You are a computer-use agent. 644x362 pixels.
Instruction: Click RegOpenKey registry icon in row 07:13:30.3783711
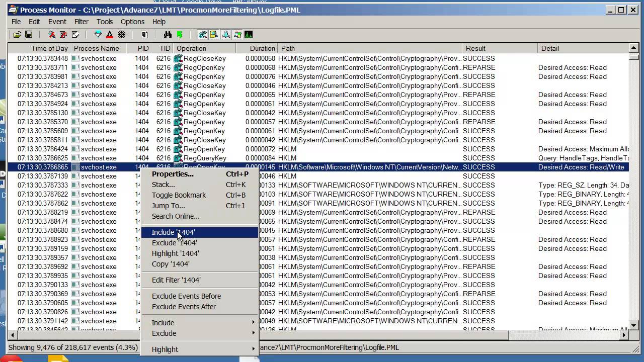178,67
